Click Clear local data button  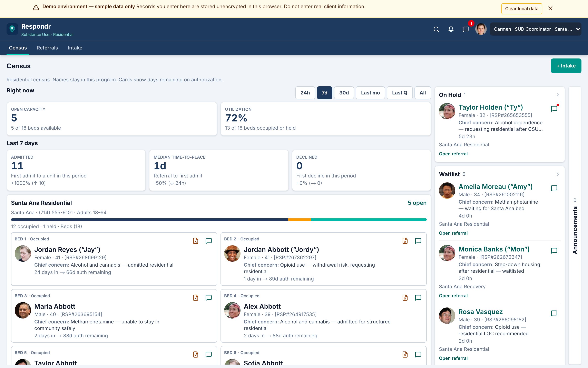pos(522,9)
